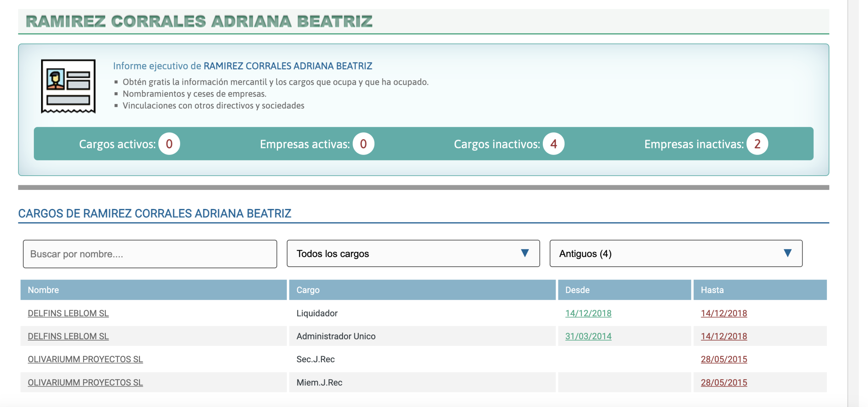Open OLIVARIUMM PROYECTOS SL Miem.J.Rec link
The height and width of the screenshot is (407, 868).
click(85, 382)
